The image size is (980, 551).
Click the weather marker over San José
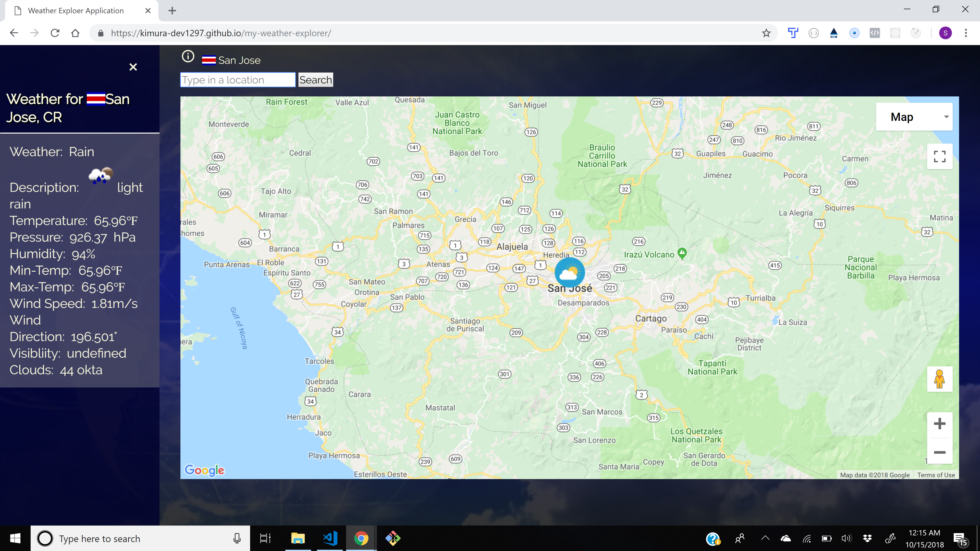(570, 272)
